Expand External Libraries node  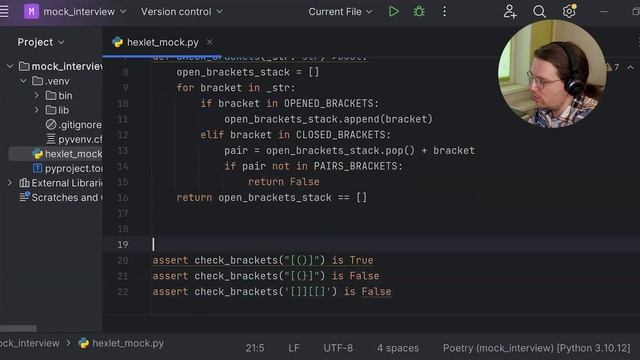pyautogui.click(x=10, y=183)
